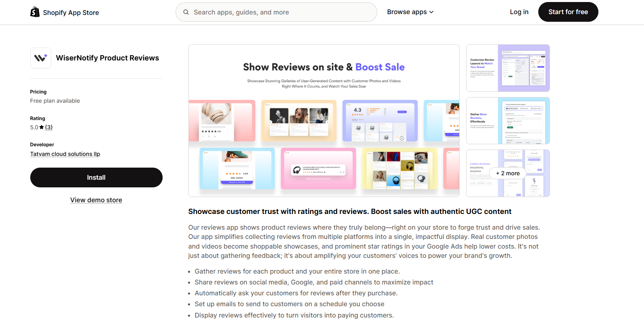The width and height of the screenshot is (644, 332).
Task: Install the WiserNotify Product Reviews app
Action: click(96, 177)
